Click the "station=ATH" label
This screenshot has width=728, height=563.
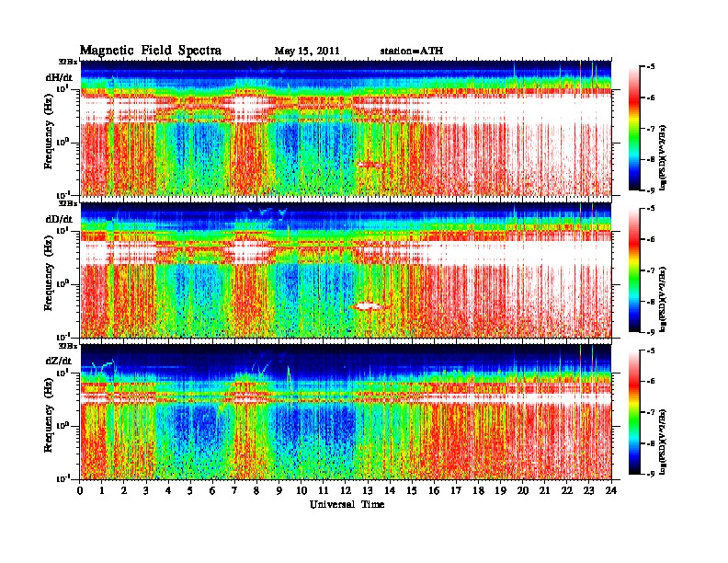point(412,52)
